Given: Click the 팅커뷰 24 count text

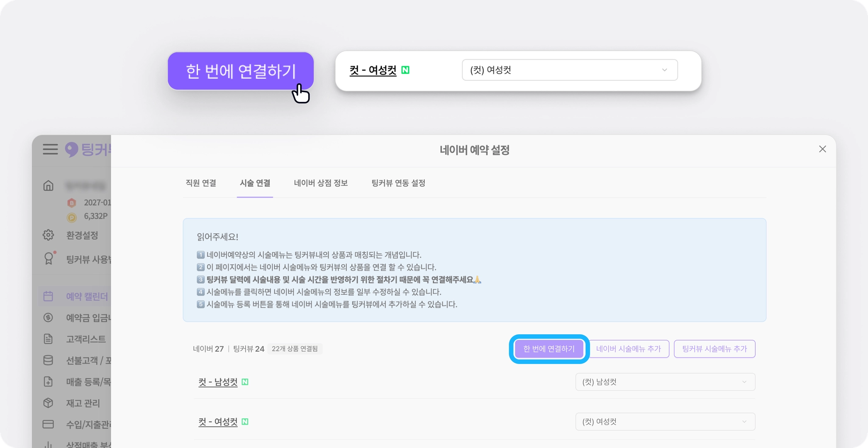Looking at the screenshot, I should coord(249,349).
